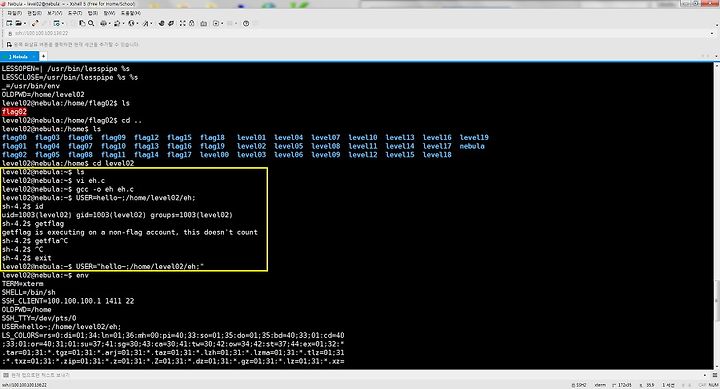Click the 'SSH_TTY=/dev/pts/0' output line
The image size is (720, 389).
[39, 318]
